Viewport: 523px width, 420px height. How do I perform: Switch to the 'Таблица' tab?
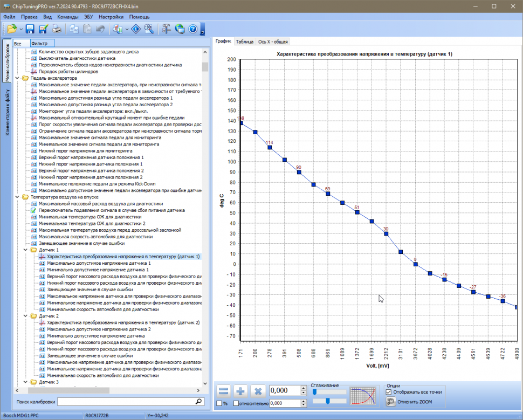click(x=245, y=41)
